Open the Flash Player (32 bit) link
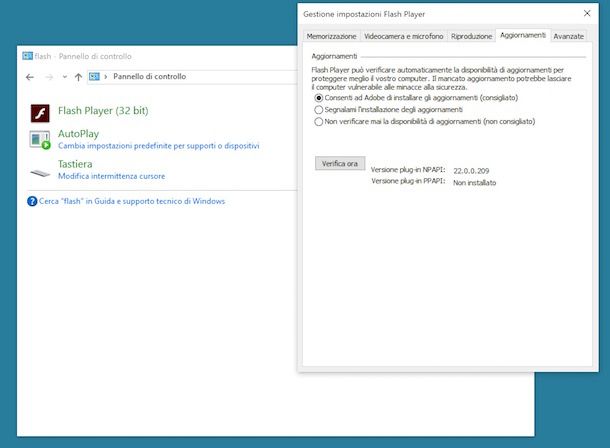 click(103, 111)
